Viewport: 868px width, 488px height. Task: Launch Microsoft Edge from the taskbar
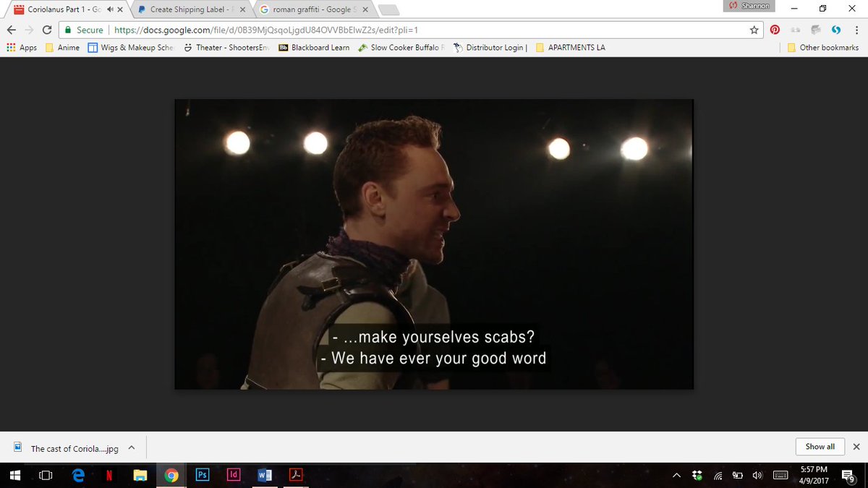[x=78, y=475]
